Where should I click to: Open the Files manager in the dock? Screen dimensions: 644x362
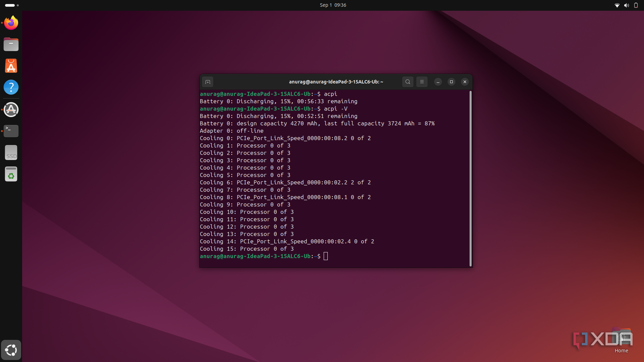tap(11, 44)
